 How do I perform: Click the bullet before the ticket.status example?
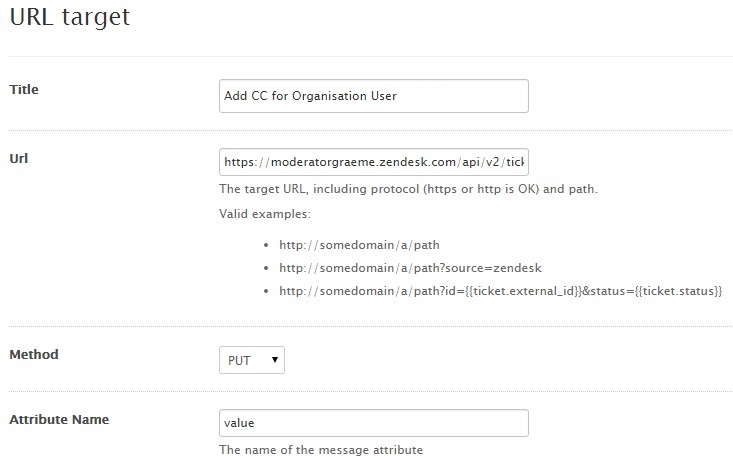pos(265,291)
